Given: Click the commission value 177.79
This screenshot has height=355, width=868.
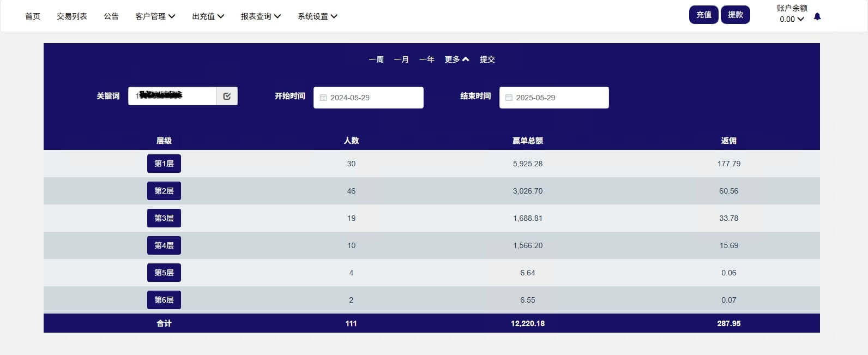Looking at the screenshot, I should [729, 164].
